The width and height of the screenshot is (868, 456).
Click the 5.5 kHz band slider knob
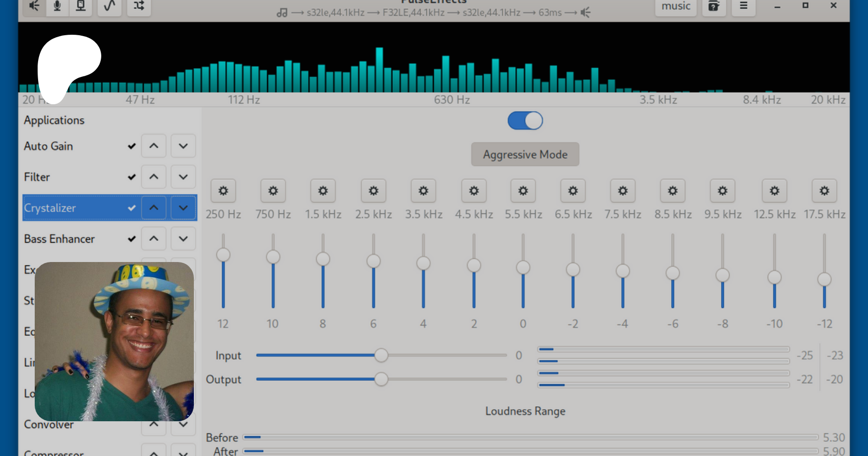[x=523, y=267]
